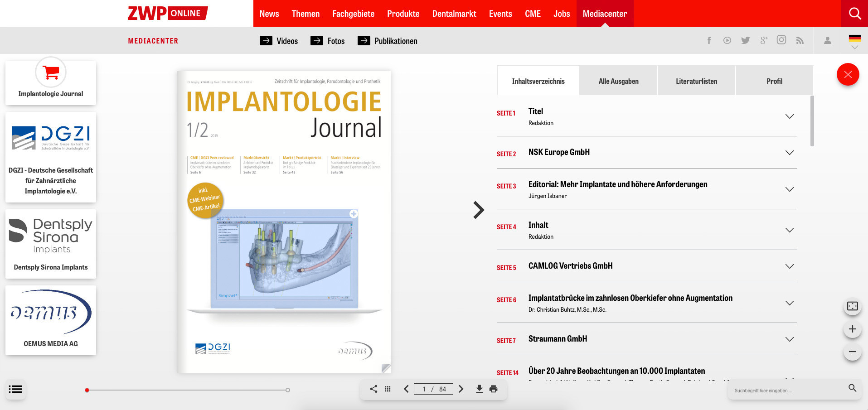Open the Dentalmarkt menu

[x=454, y=14]
